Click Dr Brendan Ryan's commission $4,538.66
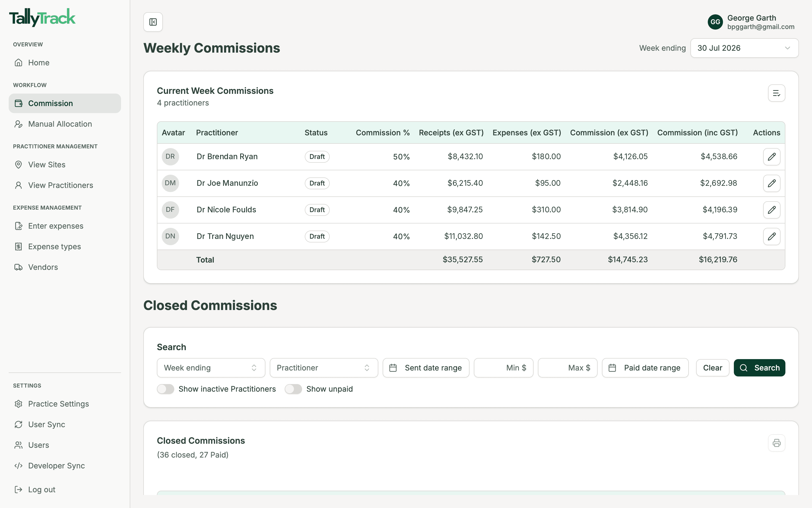This screenshot has height=508, width=812. 719,156
